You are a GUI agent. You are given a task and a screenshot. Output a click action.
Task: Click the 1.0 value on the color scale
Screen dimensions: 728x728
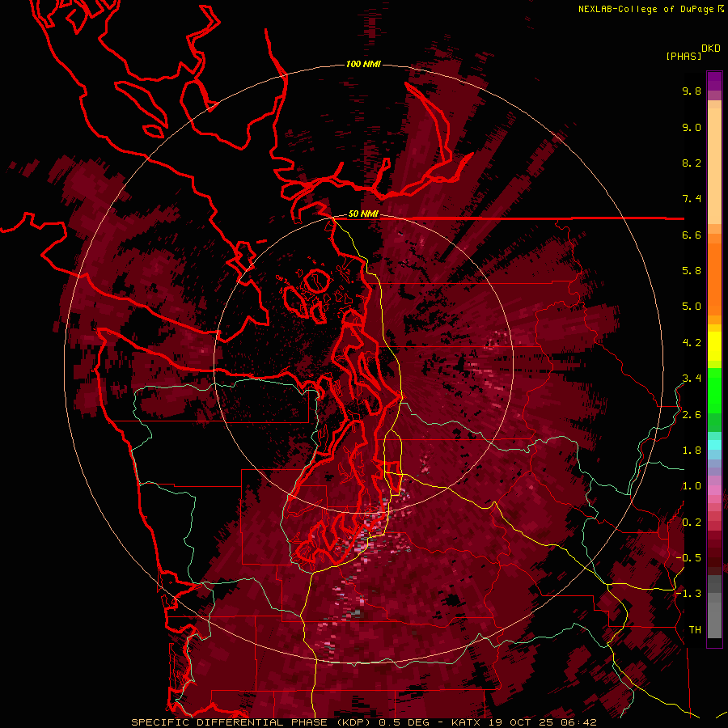click(x=692, y=486)
